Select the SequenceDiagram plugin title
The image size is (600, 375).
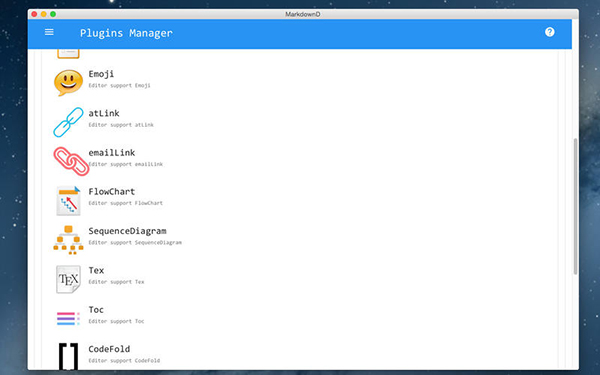127,231
